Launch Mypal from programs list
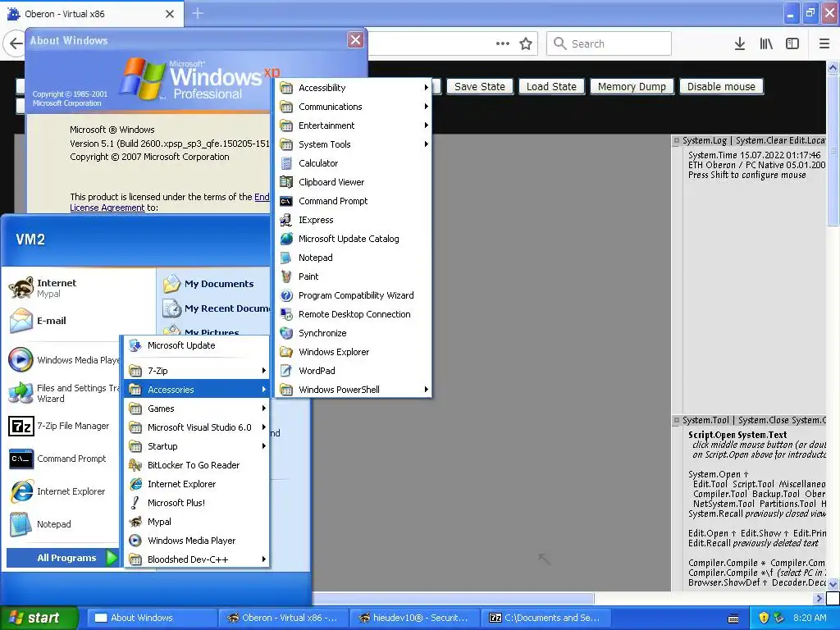The width and height of the screenshot is (840, 630). point(196,522)
